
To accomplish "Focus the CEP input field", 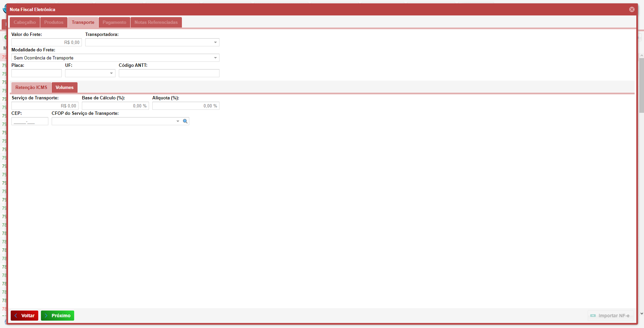I will [x=30, y=121].
